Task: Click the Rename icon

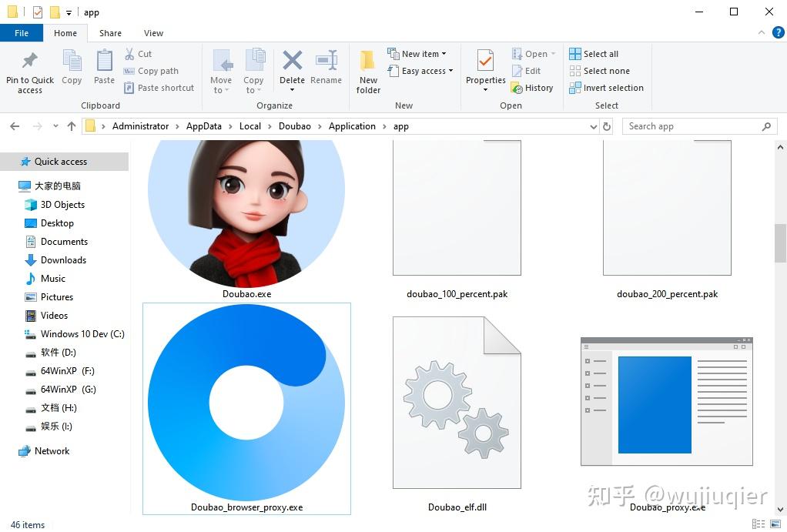Action: point(327,60)
